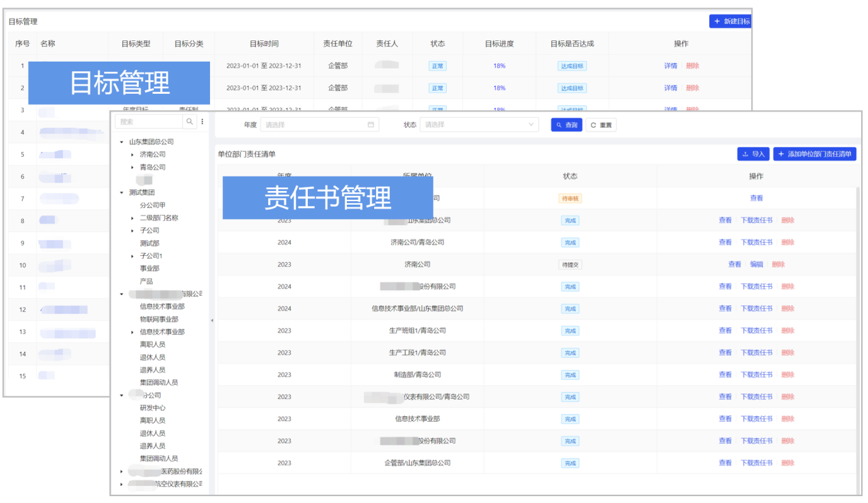Click 详情 in row 2 of 目标管理

click(670, 88)
